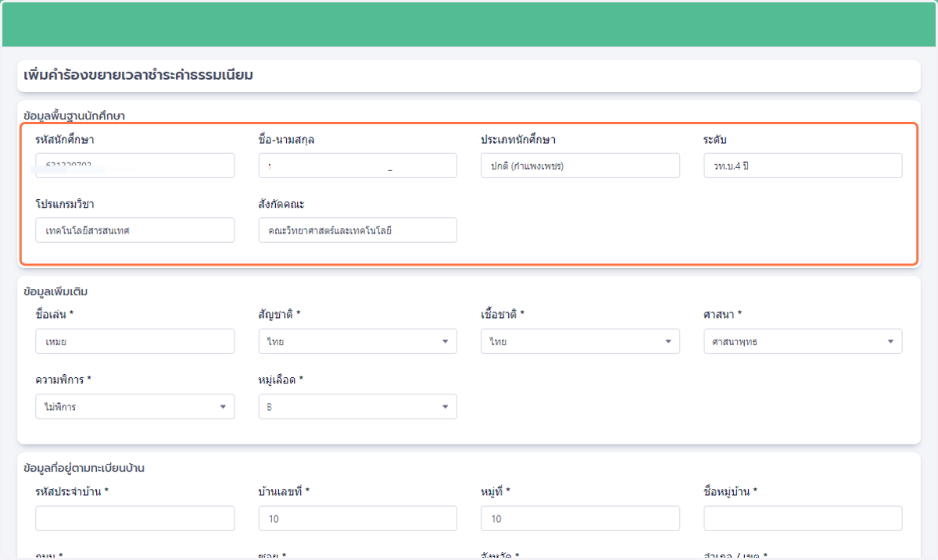
Task: Click the สัญชาติ * label
Action: coord(280,314)
